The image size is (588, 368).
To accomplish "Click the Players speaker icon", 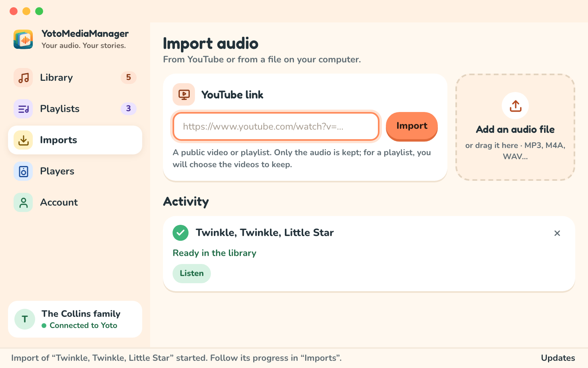I will click(23, 171).
